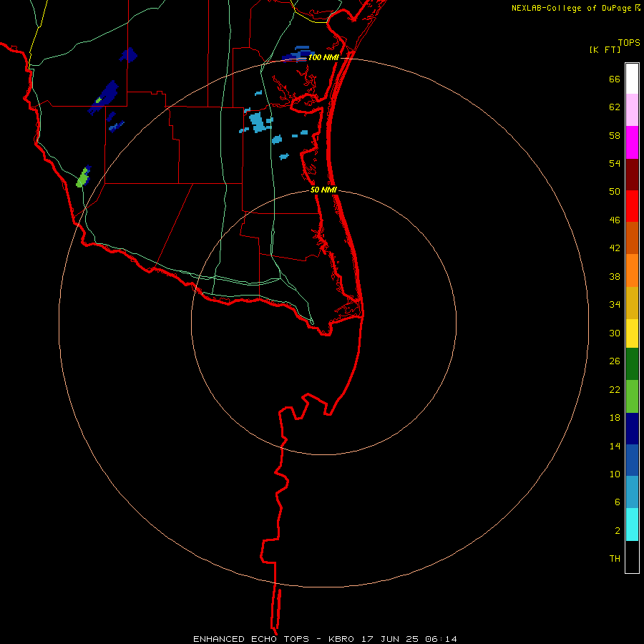Click the largest light blue echo blob

click(x=258, y=122)
